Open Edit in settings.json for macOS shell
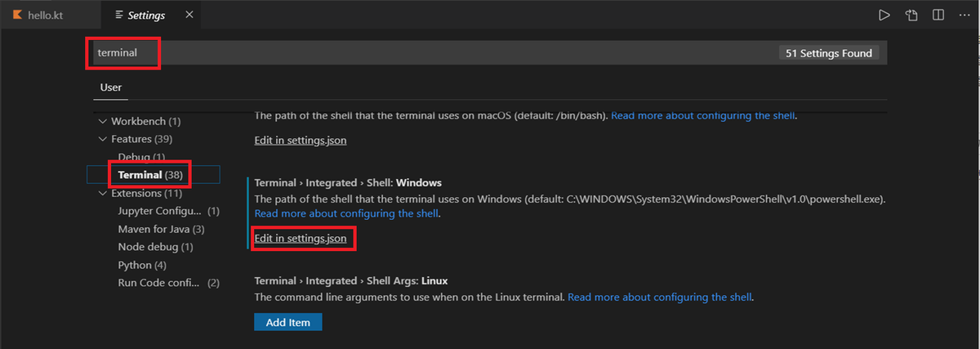Viewport: 980px width, 349px height. [x=301, y=140]
